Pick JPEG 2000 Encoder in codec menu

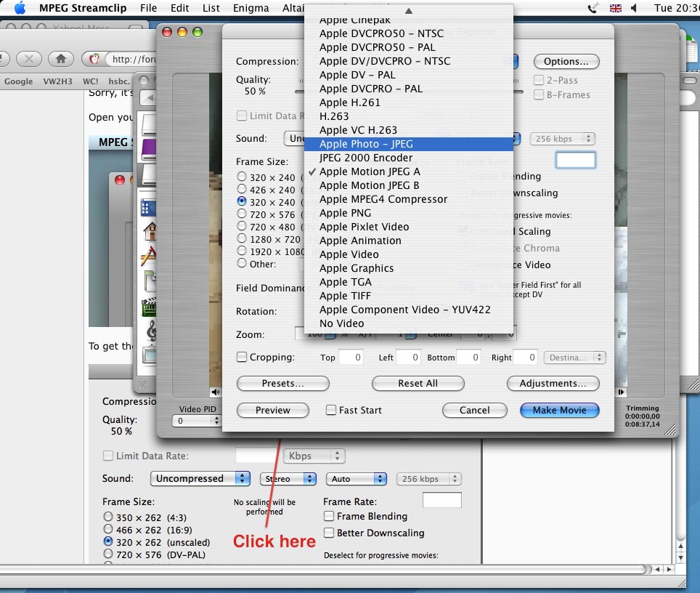click(409, 158)
